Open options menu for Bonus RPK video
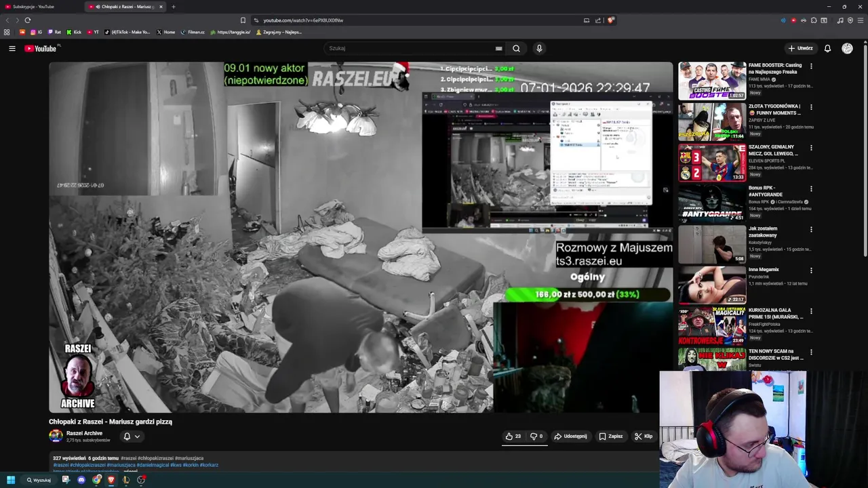Viewport: 868px width, 488px height. coord(811,189)
